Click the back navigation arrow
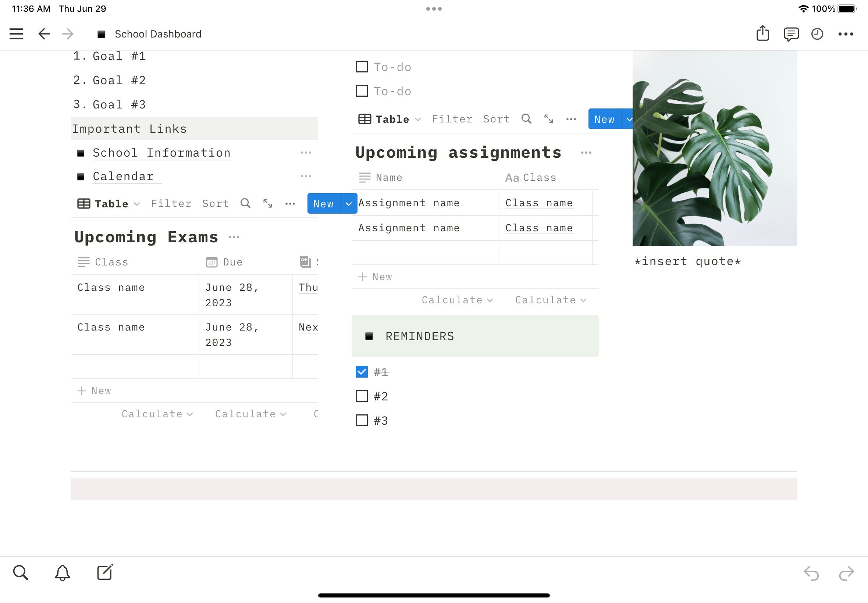The height and width of the screenshot is (603, 868). pyautogui.click(x=44, y=33)
